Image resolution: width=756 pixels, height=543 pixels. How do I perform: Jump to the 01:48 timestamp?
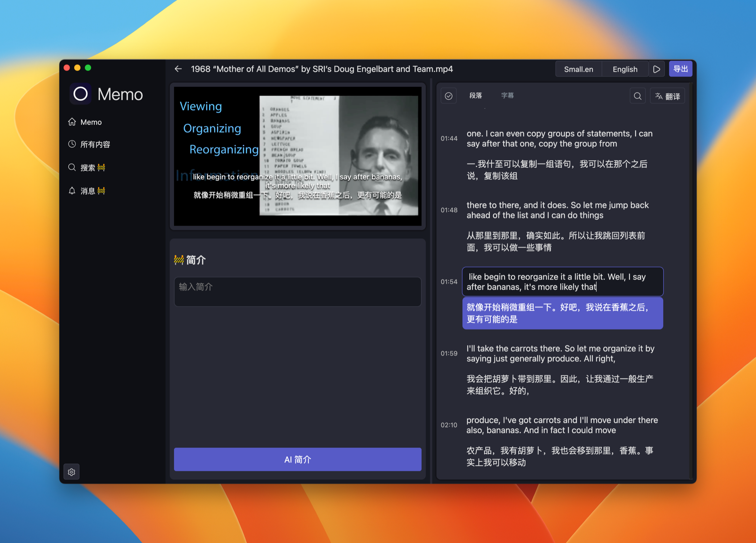coord(449,210)
